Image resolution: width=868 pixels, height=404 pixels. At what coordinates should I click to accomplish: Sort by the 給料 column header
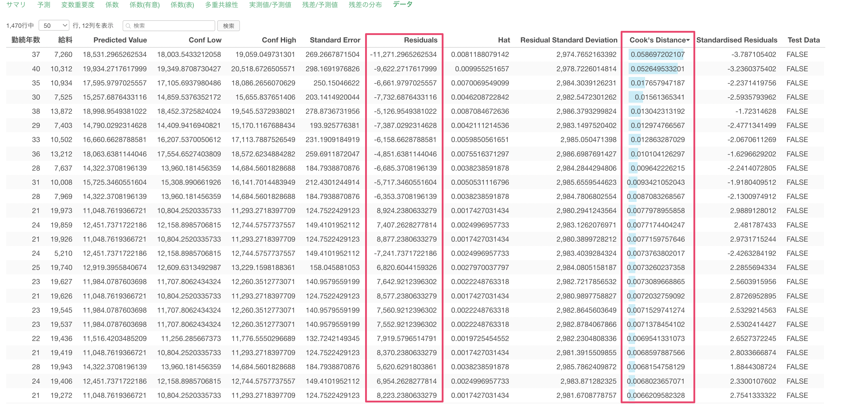pyautogui.click(x=65, y=40)
